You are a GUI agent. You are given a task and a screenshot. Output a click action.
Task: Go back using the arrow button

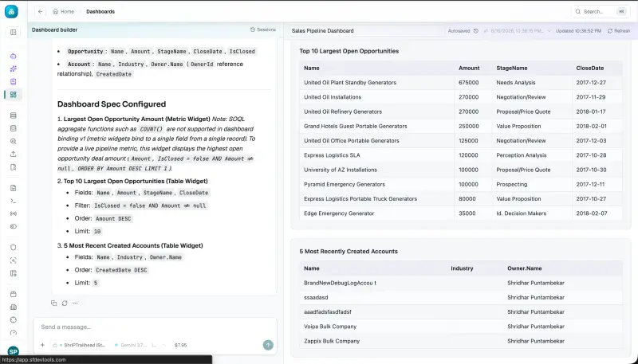[x=40, y=12]
